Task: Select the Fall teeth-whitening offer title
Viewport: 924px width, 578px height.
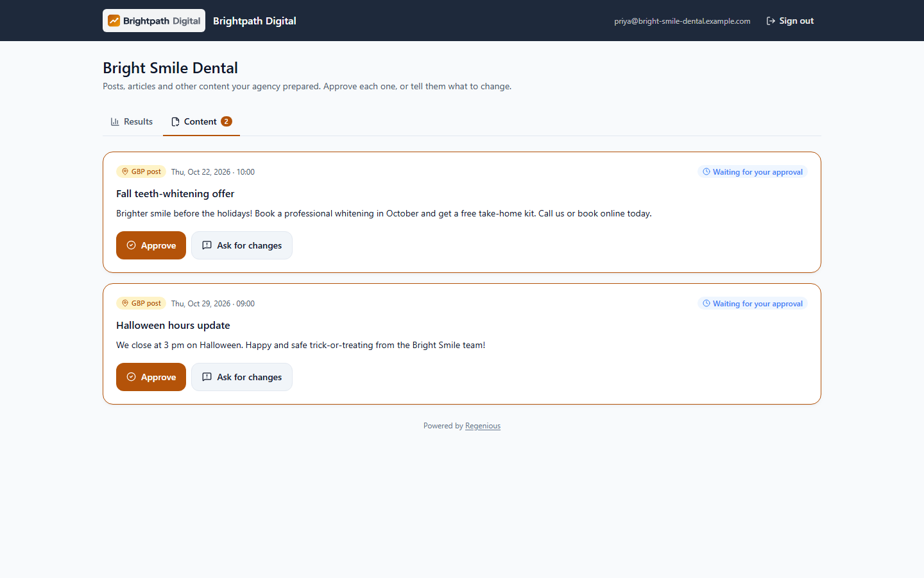Action: (175, 194)
